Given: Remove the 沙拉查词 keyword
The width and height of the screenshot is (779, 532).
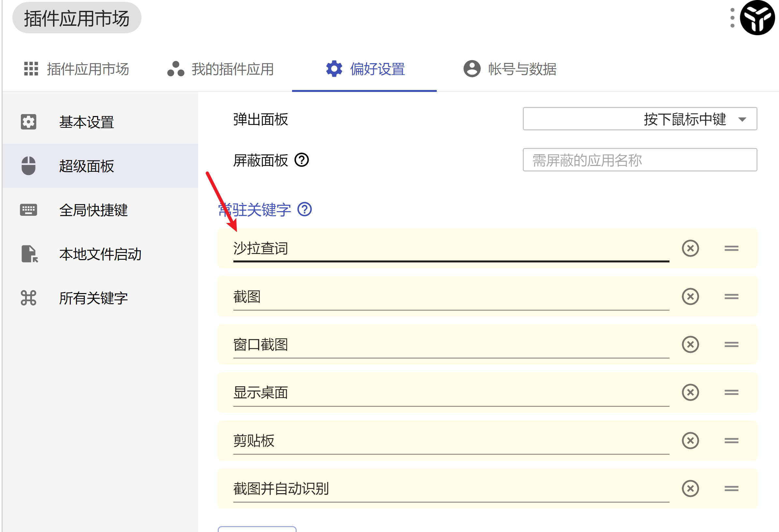Looking at the screenshot, I should pos(690,248).
